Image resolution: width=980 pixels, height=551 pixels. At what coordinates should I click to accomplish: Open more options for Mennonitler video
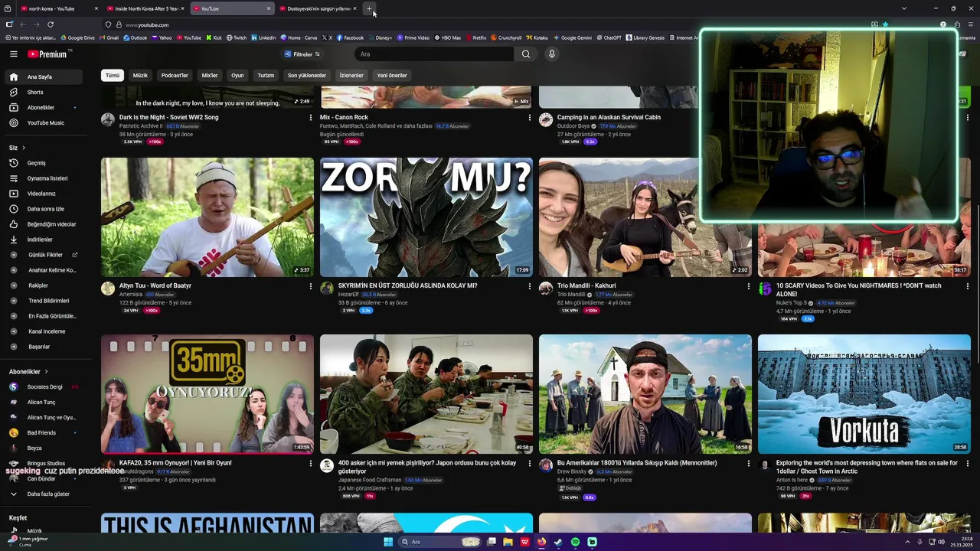coord(748,463)
